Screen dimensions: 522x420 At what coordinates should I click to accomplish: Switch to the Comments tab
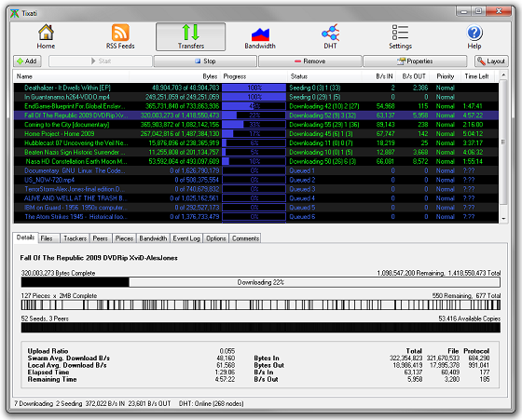[x=245, y=238]
